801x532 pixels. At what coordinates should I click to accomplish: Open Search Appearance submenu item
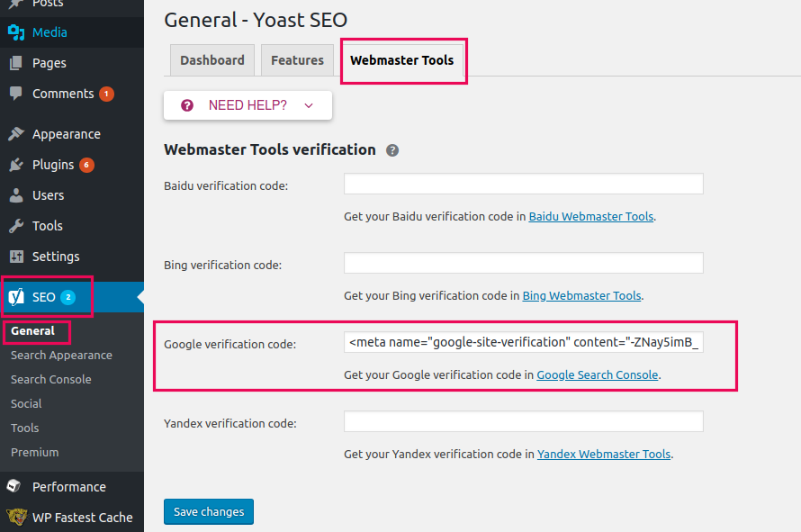61,356
